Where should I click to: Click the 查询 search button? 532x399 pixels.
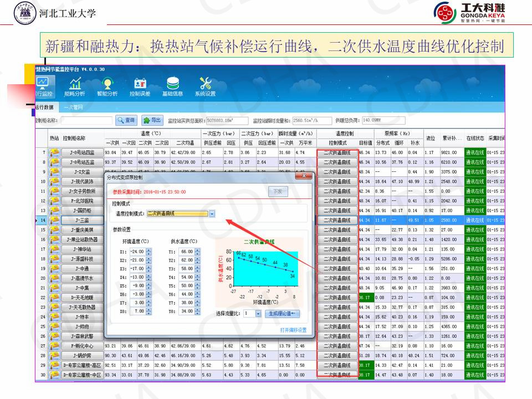pos(126,120)
